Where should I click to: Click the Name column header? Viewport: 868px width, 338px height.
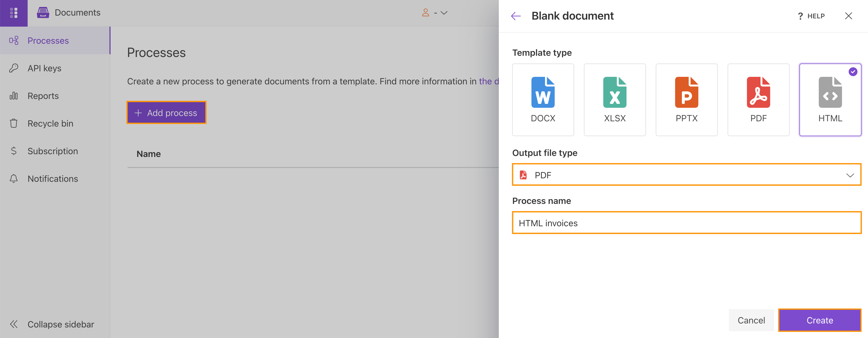point(149,154)
